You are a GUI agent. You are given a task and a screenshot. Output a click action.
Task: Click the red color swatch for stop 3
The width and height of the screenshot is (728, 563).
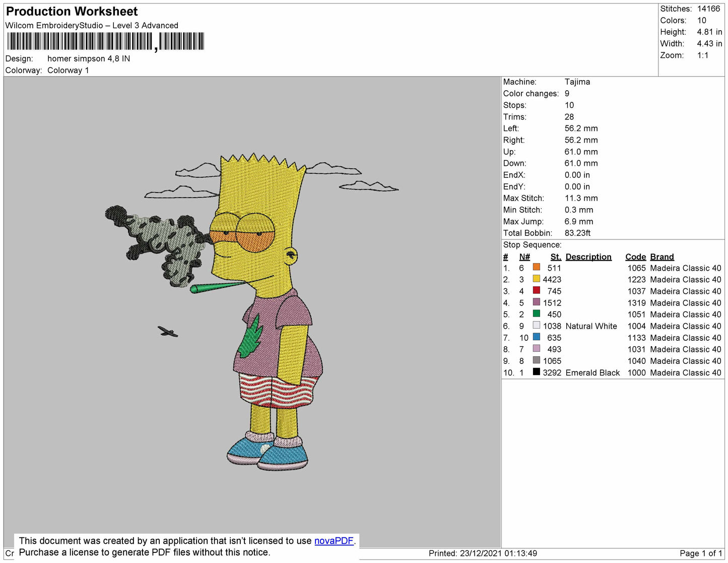click(537, 290)
